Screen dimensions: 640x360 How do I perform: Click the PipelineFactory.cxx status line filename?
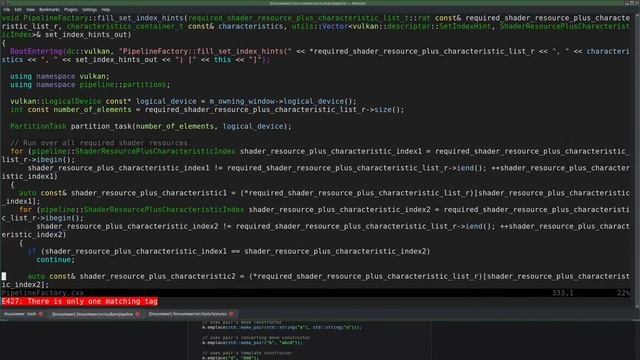[42, 293]
